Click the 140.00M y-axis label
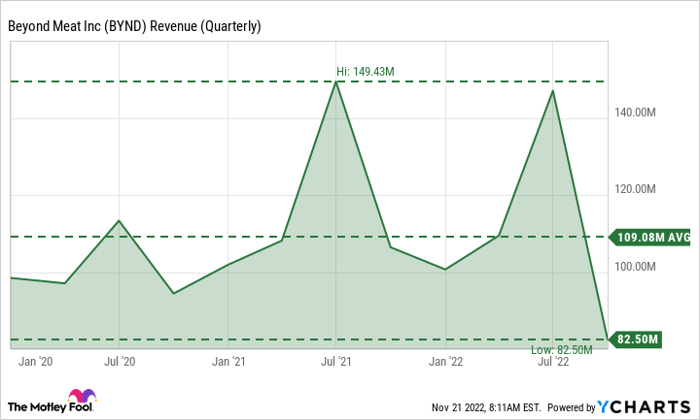The width and height of the screenshot is (700, 420). (635, 112)
